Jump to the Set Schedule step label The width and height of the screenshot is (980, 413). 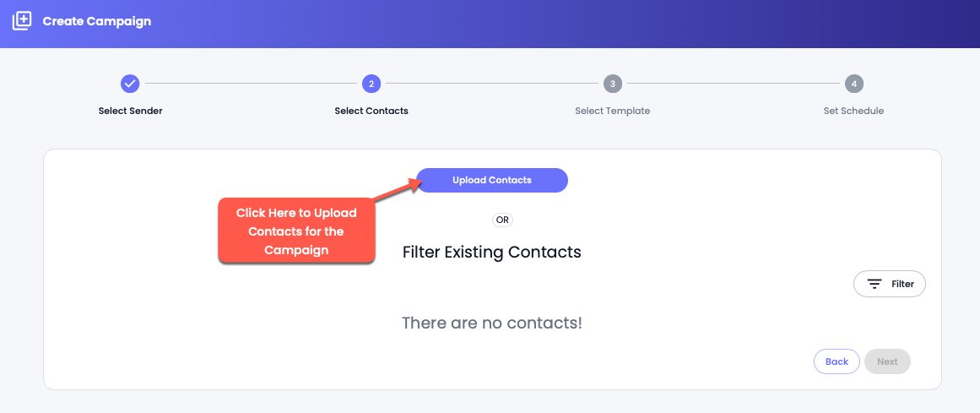point(853,111)
